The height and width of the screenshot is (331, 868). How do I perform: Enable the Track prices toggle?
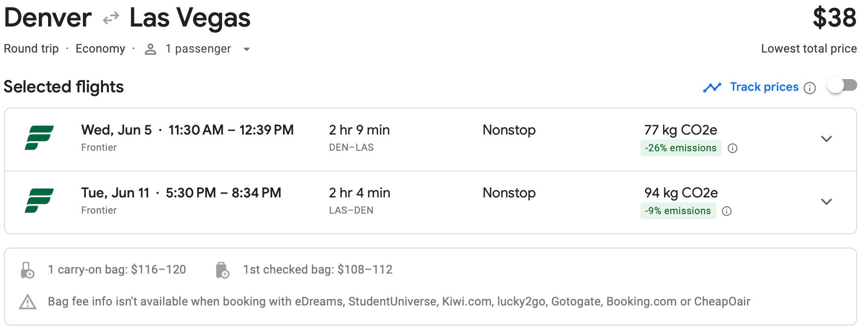click(842, 85)
